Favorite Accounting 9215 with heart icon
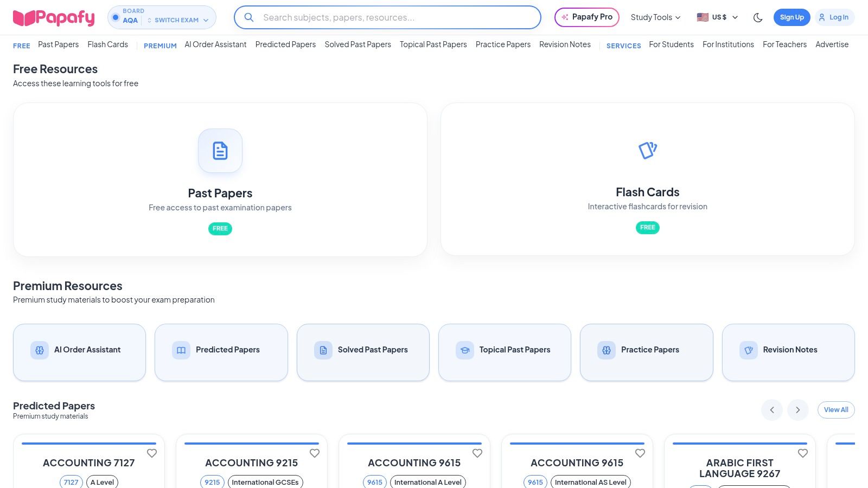Viewport: 868px width, 488px height. pos(315,453)
